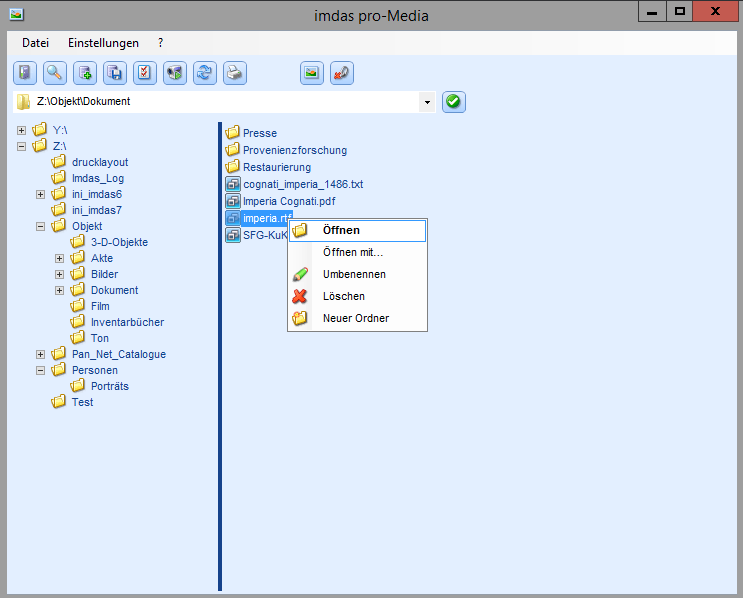Expand the Dokument folder node

coord(59,290)
